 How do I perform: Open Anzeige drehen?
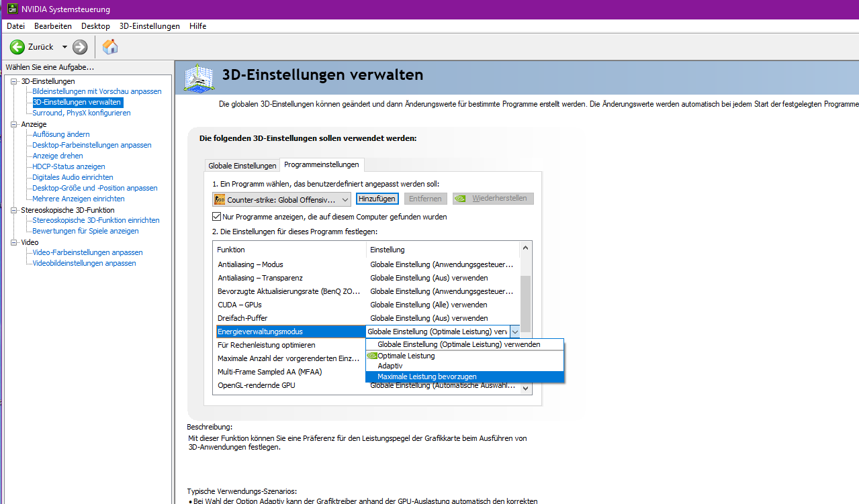58,156
